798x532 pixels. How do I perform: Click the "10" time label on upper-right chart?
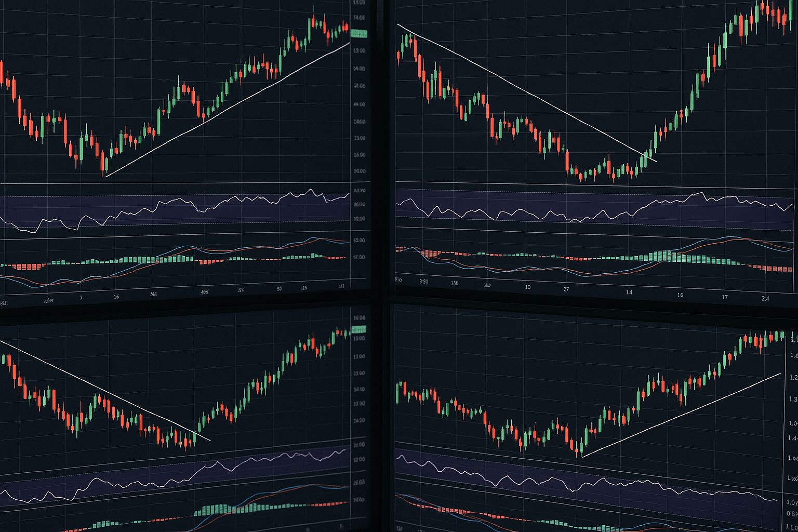pyautogui.click(x=528, y=287)
